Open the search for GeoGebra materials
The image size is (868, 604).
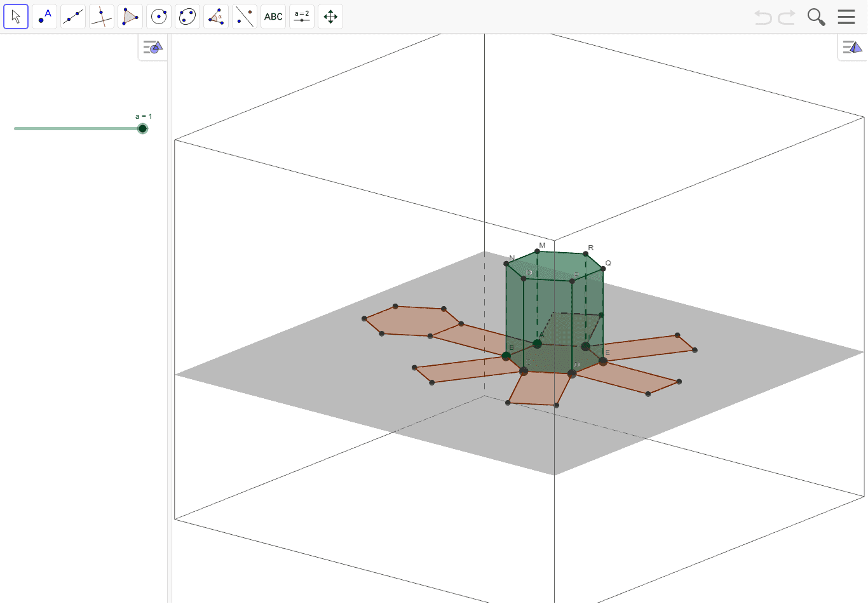pos(816,17)
